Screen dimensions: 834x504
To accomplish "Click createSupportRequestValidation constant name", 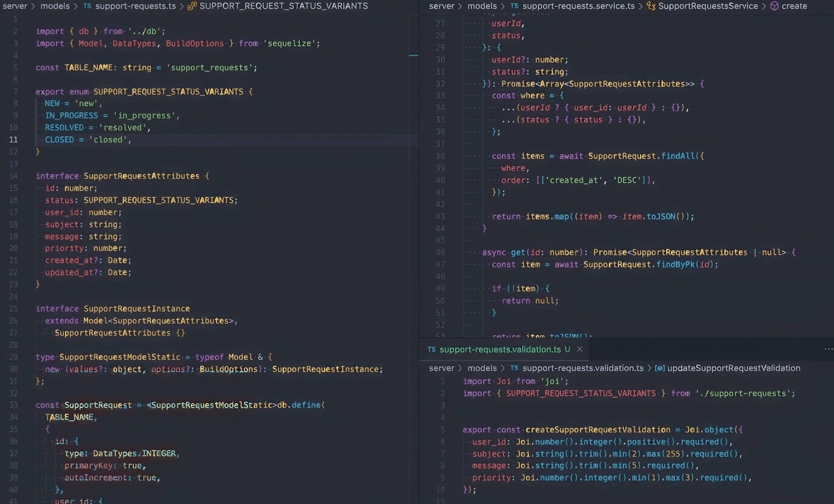I will tap(598, 429).
